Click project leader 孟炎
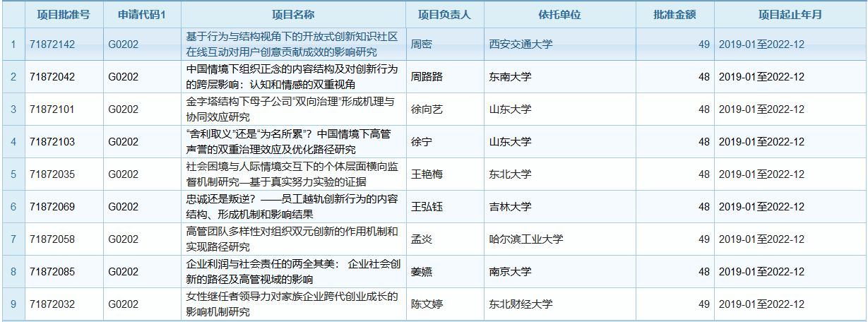The image size is (868, 322). click(422, 239)
